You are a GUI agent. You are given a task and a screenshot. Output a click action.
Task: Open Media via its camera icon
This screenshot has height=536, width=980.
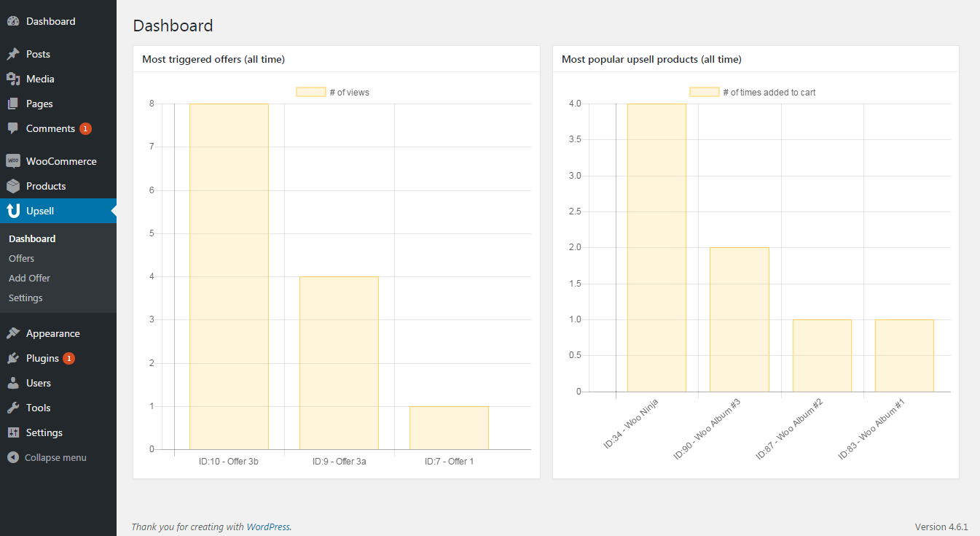pyautogui.click(x=13, y=79)
